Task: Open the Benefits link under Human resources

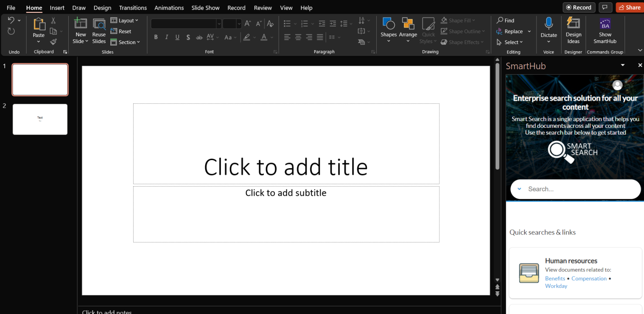Action: click(x=555, y=278)
